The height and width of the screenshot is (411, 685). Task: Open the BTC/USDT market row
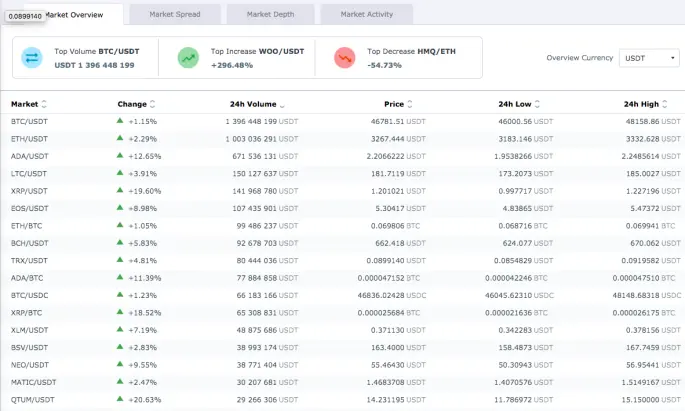click(x=342, y=121)
